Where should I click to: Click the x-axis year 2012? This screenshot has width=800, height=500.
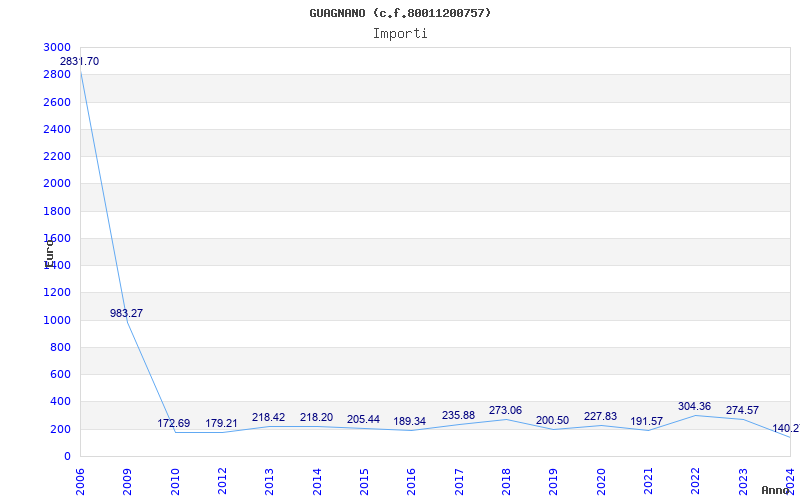click(222, 481)
